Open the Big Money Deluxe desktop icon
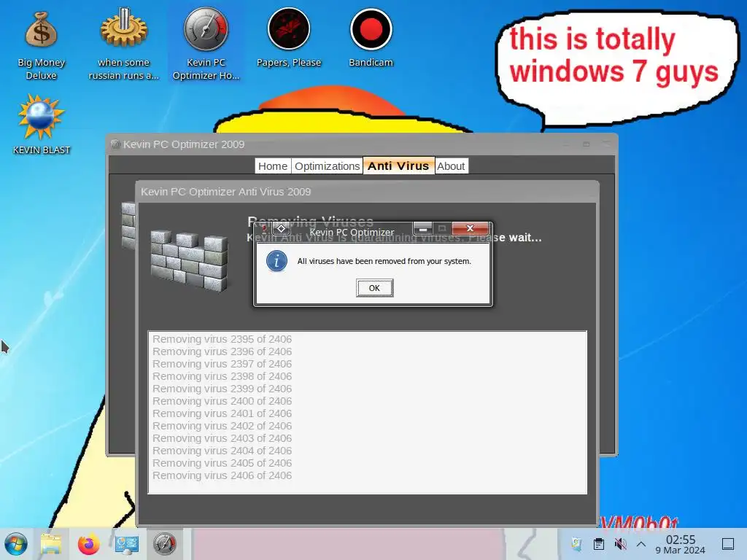The height and width of the screenshot is (560, 747). point(41,44)
